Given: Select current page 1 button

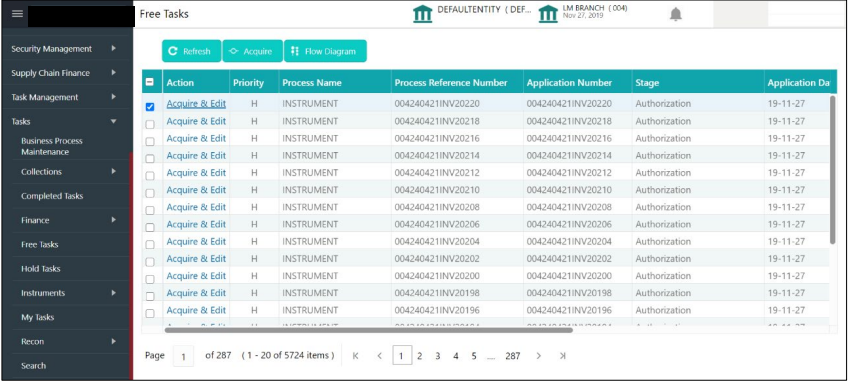Looking at the screenshot, I should click(402, 355).
